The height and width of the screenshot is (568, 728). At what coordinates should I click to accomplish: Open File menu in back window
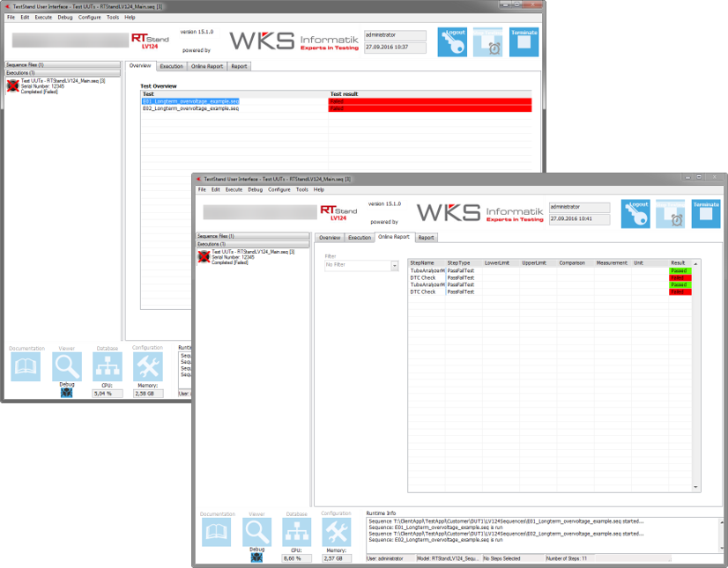[11, 17]
